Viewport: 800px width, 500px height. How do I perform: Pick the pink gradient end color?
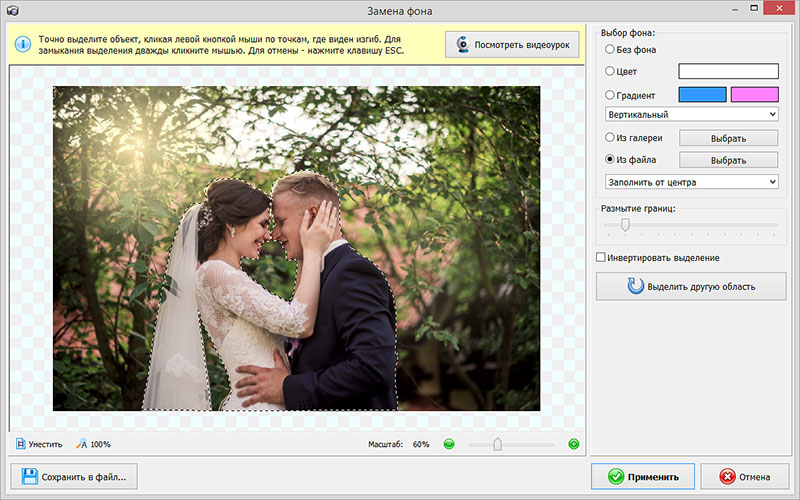[x=755, y=94]
